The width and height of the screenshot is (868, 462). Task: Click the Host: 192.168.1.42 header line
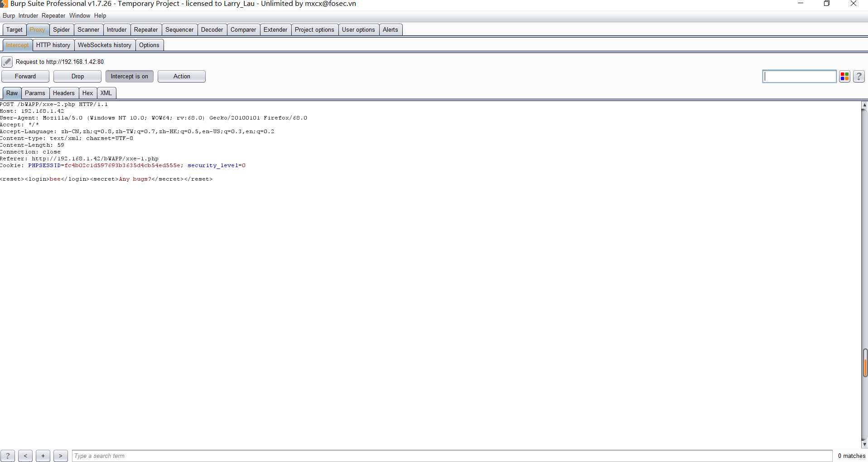[x=32, y=111]
